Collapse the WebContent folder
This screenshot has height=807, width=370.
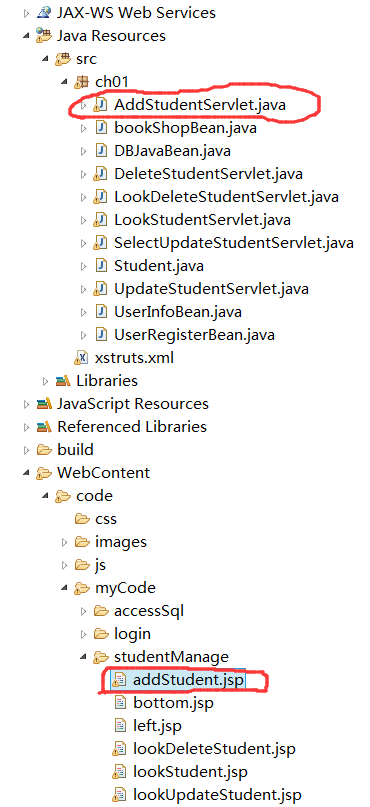(27, 473)
